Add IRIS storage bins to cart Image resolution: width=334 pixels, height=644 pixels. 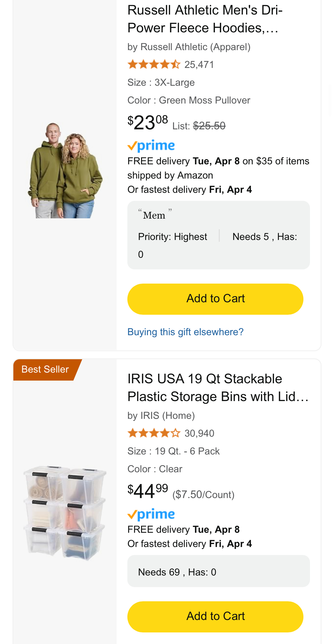pyautogui.click(x=215, y=617)
